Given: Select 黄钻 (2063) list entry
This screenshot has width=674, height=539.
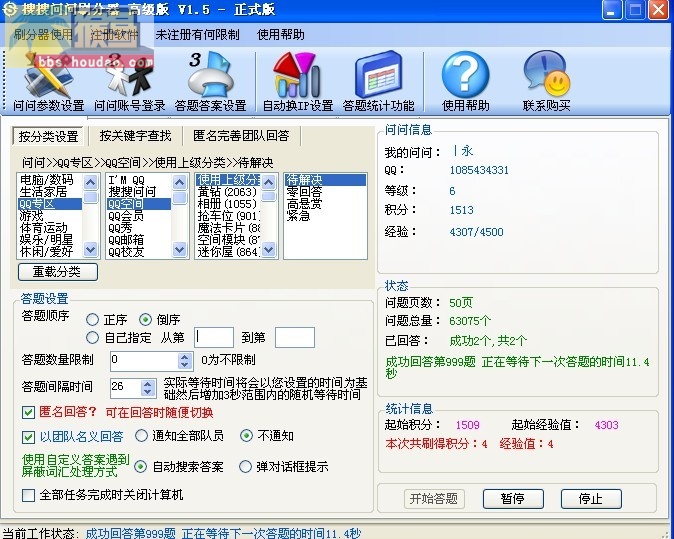Looking at the screenshot, I should (x=228, y=192).
